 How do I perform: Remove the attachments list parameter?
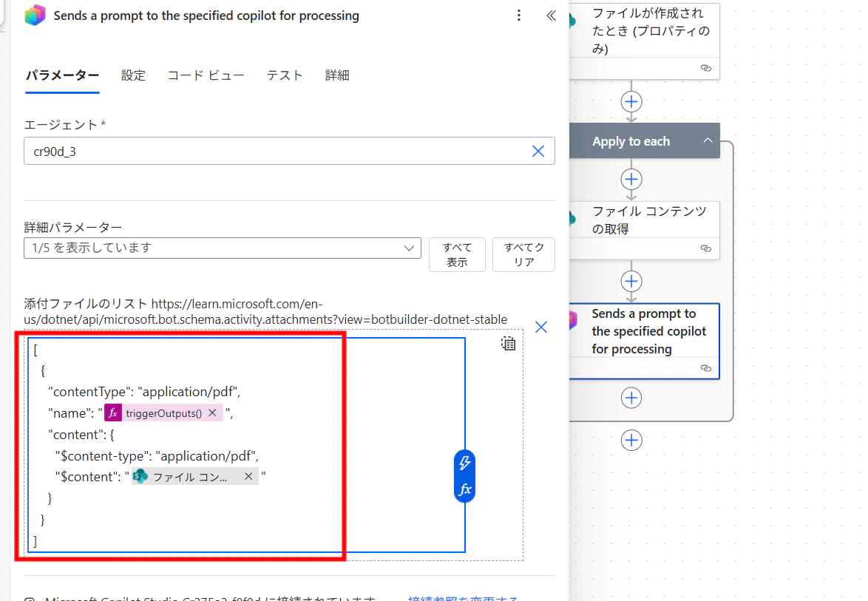click(541, 327)
